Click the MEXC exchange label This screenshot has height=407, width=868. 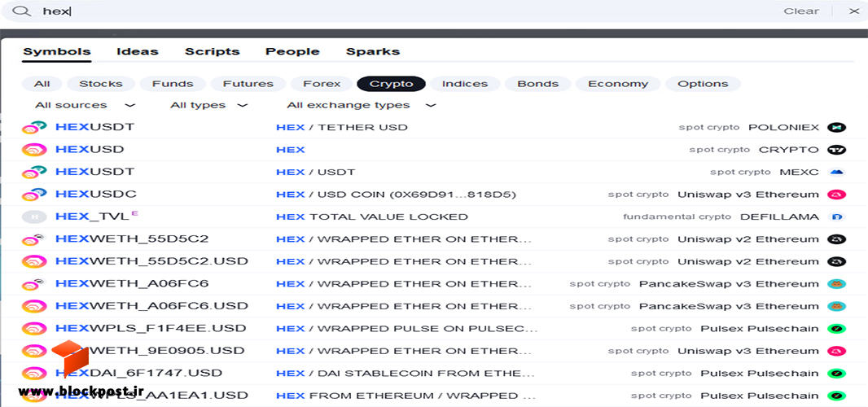click(x=799, y=173)
